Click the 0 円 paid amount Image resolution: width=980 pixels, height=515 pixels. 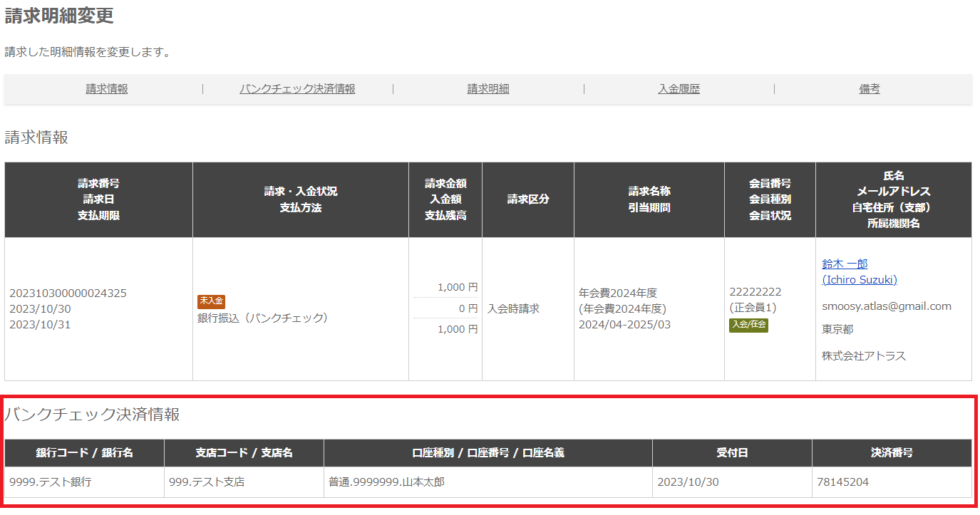(468, 308)
